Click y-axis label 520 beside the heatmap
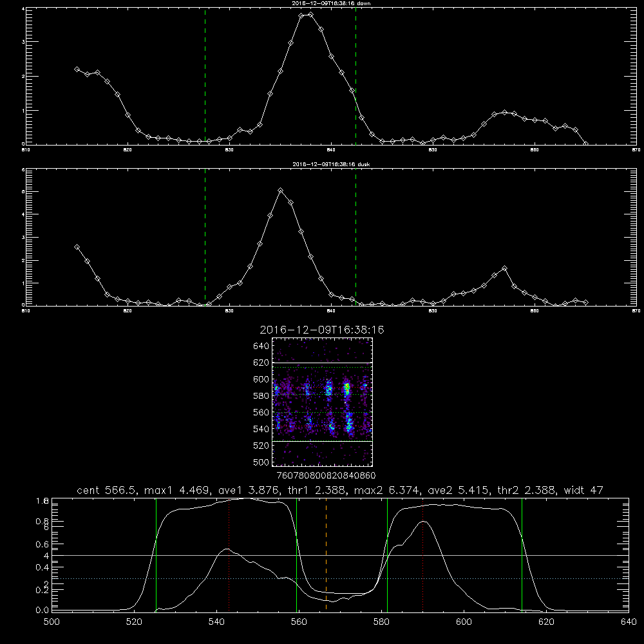The image size is (644, 644). tap(261, 446)
